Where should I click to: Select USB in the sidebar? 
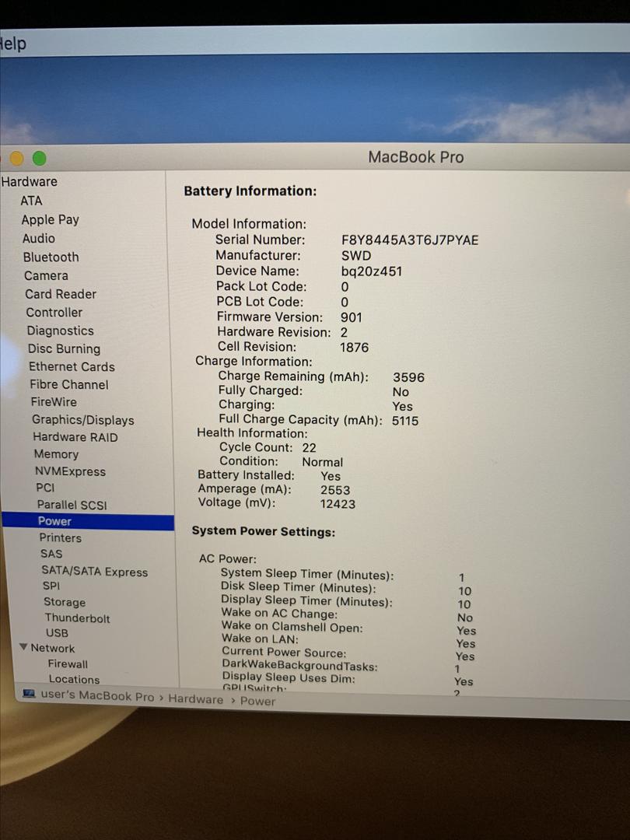[57, 632]
